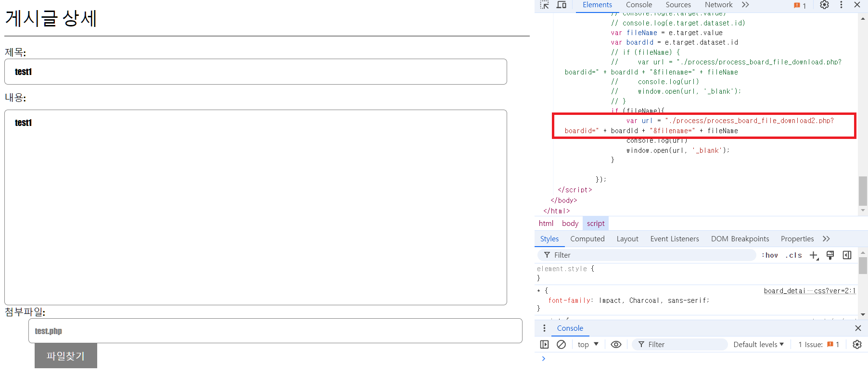Close the console drawer
The image size is (868, 374).
[858, 328]
